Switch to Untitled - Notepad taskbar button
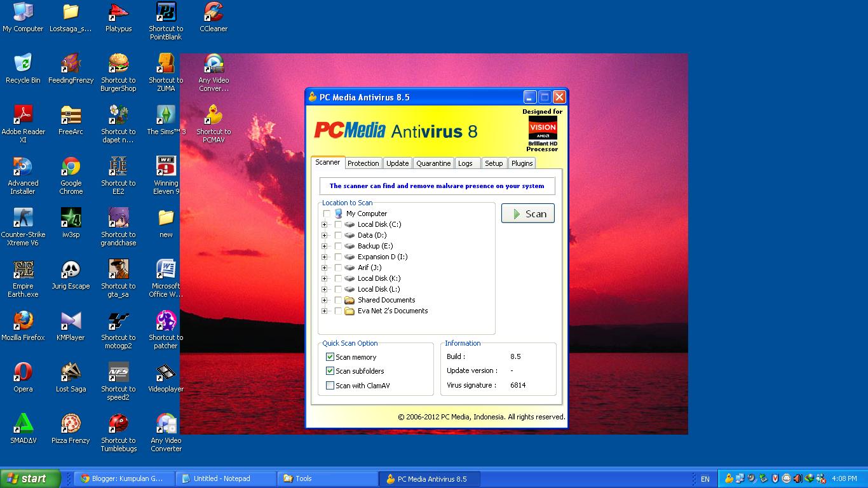The height and width of the screenshot is (488, 868). point(226,478)
